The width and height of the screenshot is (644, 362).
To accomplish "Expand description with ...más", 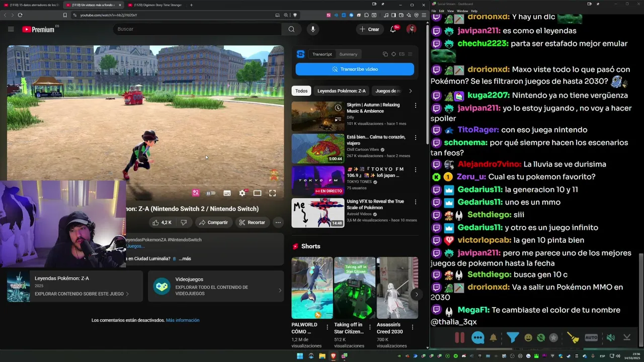I will pyautogui.click(x=185, y=258).
